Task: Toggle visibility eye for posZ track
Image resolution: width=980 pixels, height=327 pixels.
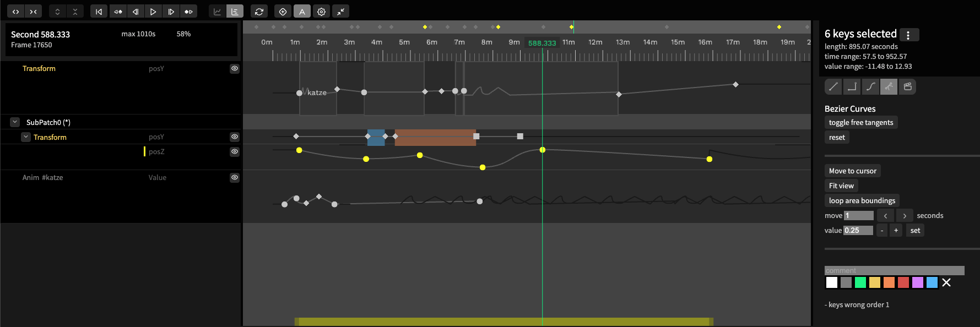Action: 235,152
